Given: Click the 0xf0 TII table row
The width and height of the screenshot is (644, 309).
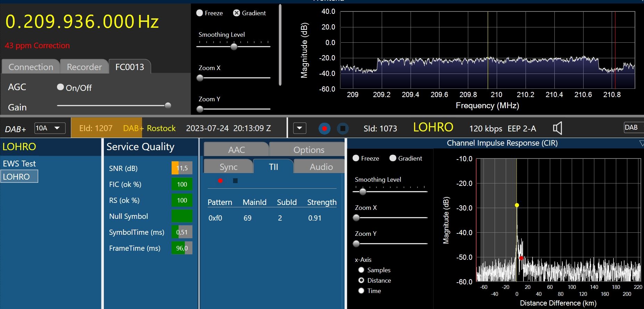Looking at the screenshot, I should [x=272, y=218].
